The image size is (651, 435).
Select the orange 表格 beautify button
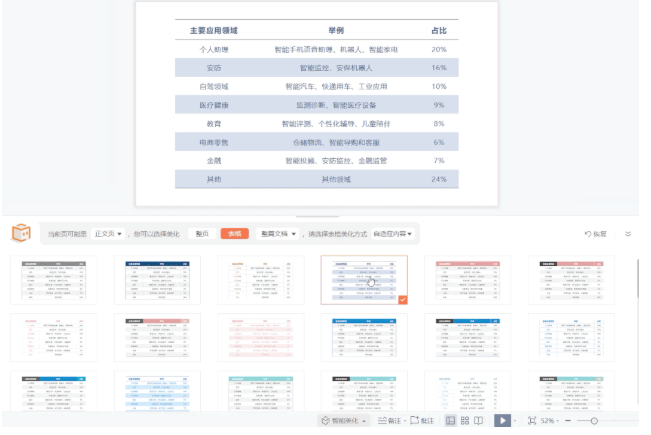click(235, 234)
